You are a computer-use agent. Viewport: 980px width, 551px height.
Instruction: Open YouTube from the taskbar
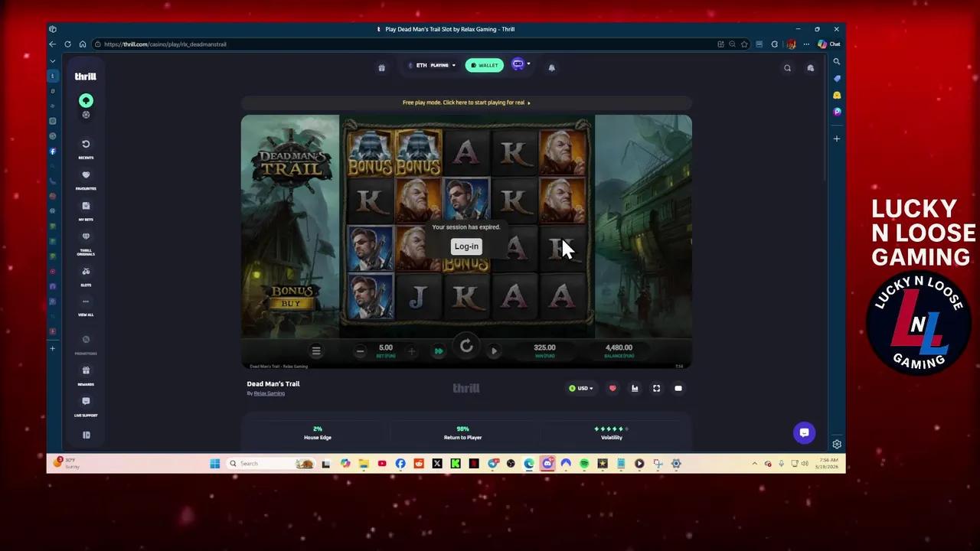(x=382, y=464)
